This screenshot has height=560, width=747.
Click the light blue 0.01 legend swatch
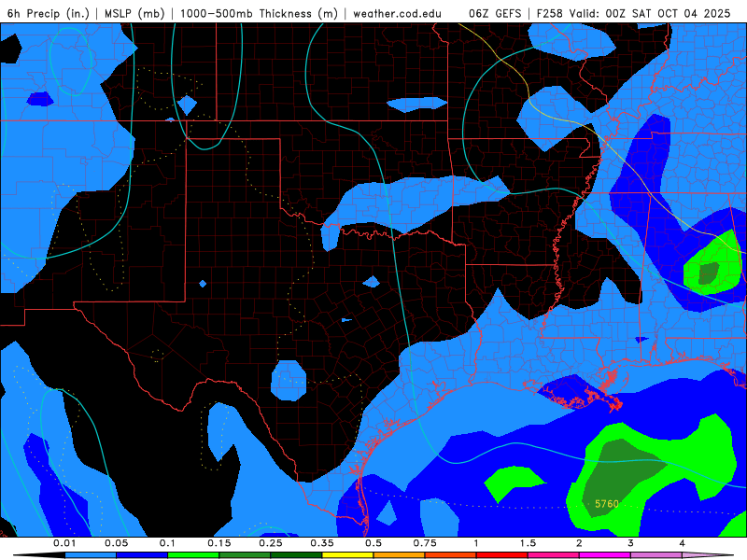(x=91, y=555)
